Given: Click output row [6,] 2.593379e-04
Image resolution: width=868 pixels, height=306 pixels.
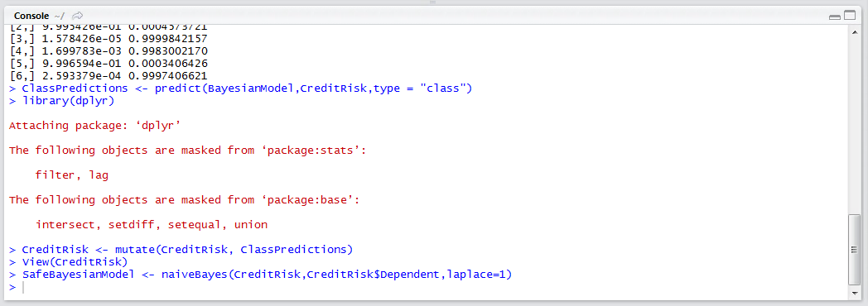Looking at the screenshot, I should click(x=108, y=75).
